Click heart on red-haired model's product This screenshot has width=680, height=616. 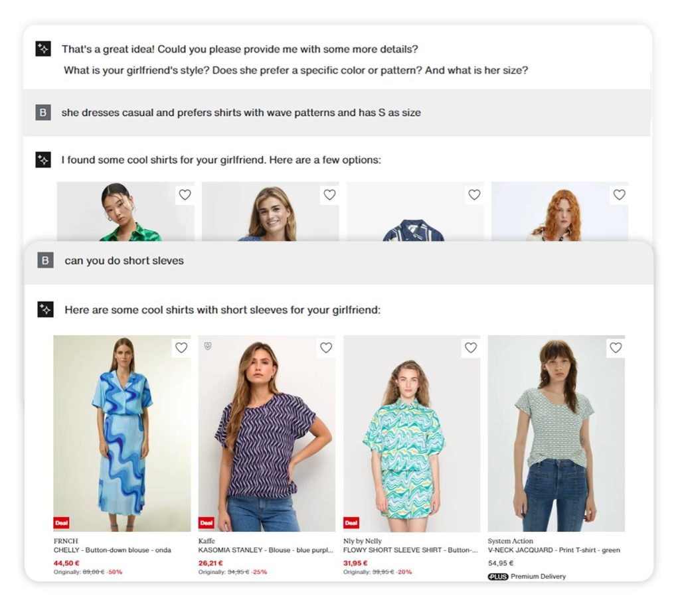coord(620,195)
